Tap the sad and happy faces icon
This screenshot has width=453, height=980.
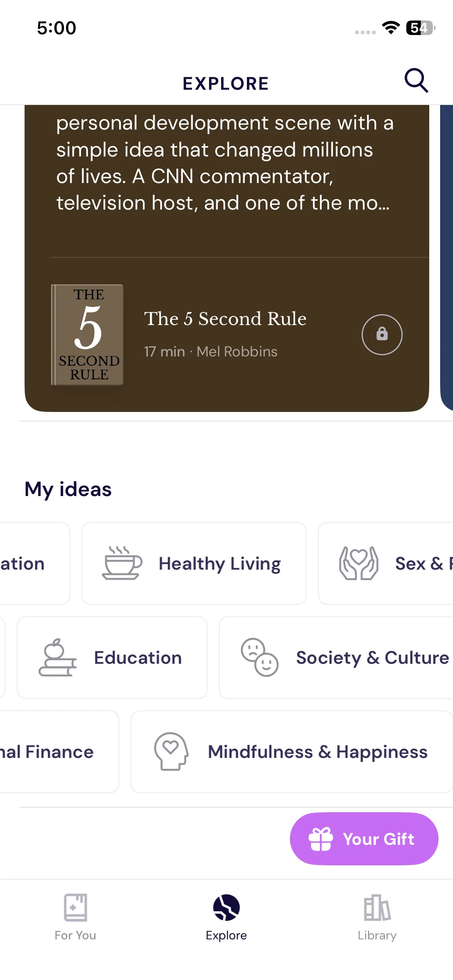point(259,657)
